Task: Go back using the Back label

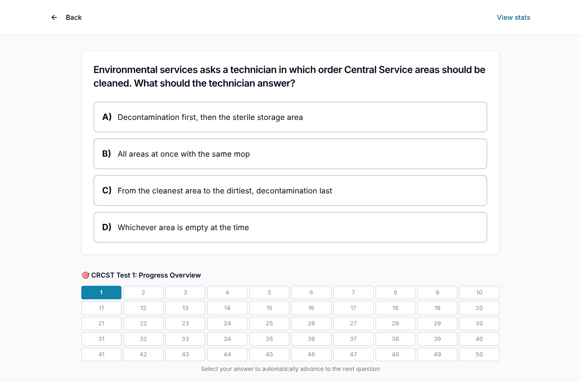Action: pyautogui.click(x=74, y=17)
